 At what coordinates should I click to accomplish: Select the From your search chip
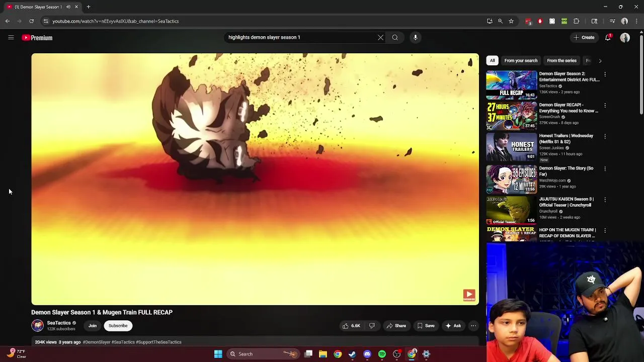pos(521,60)
